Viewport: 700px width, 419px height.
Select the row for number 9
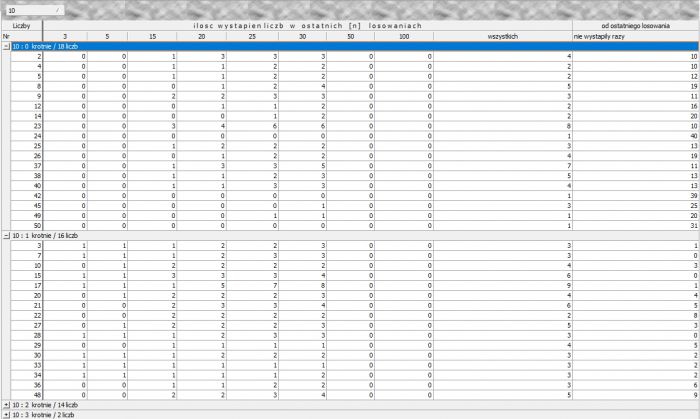(x=354, y=96)
